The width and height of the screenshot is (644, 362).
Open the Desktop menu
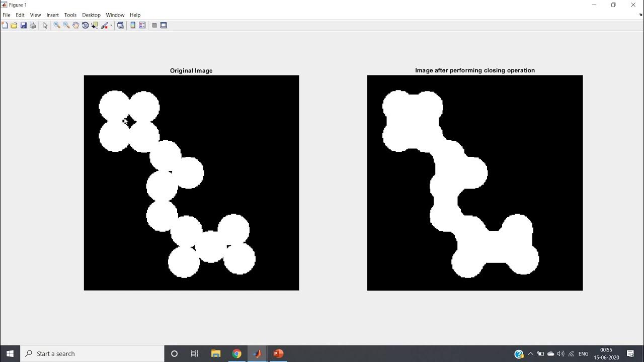[x=91, y=15]
